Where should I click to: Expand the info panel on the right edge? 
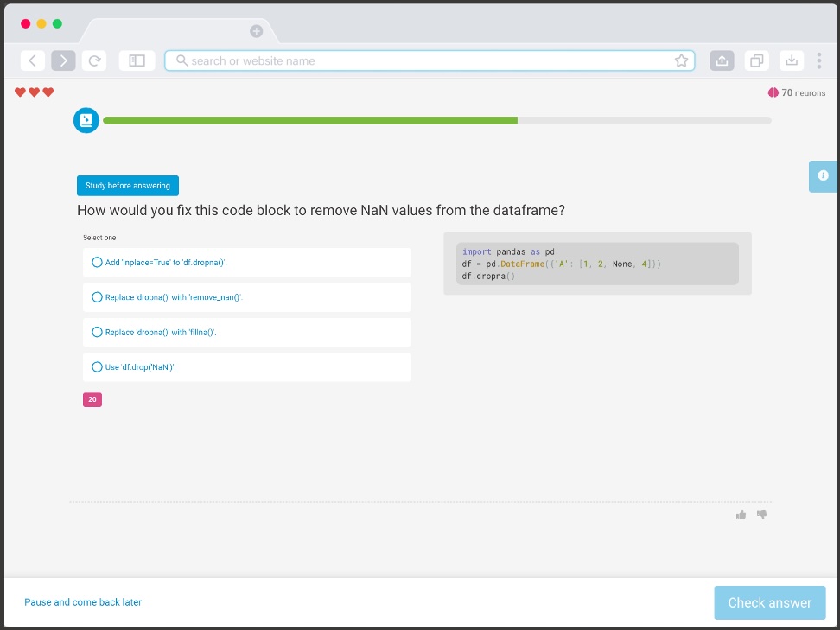[x=823, y=176]
